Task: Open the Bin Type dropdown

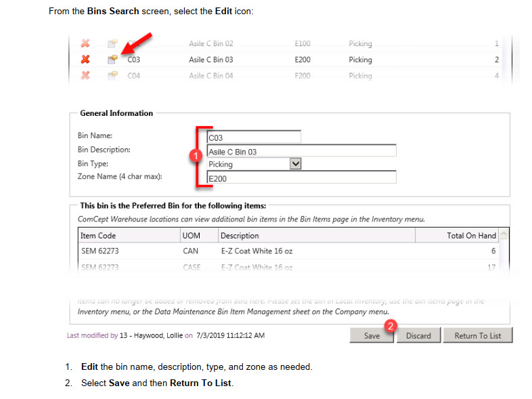Action: [x=294, y=164]
